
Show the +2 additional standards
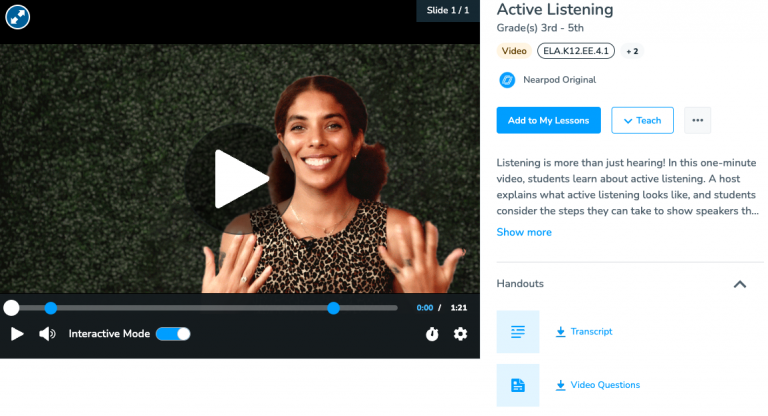point(632,51)
